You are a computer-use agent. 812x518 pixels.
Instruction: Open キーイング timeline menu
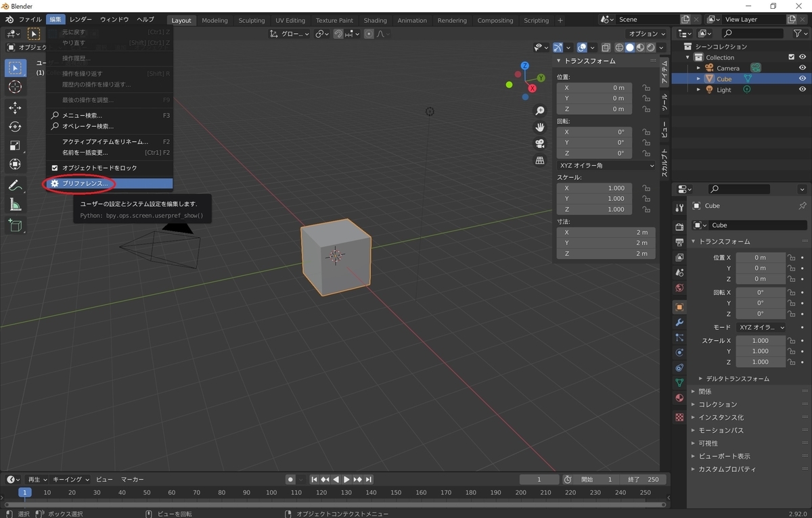tap(71, 479)
